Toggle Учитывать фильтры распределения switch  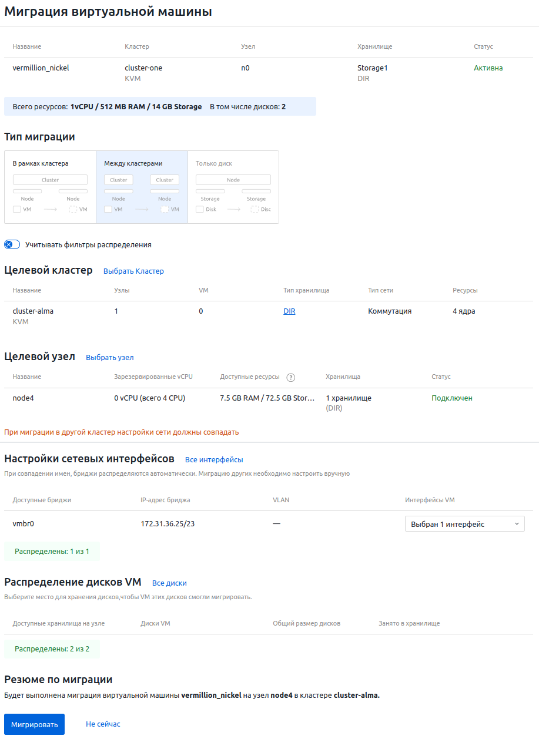point(12,244)
